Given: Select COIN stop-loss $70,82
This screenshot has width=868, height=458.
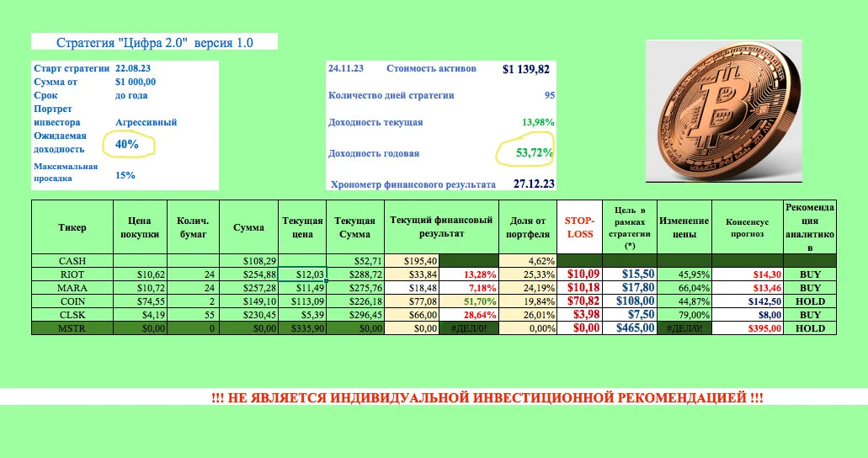Looking at the screenshot, I should coord(579,301).
